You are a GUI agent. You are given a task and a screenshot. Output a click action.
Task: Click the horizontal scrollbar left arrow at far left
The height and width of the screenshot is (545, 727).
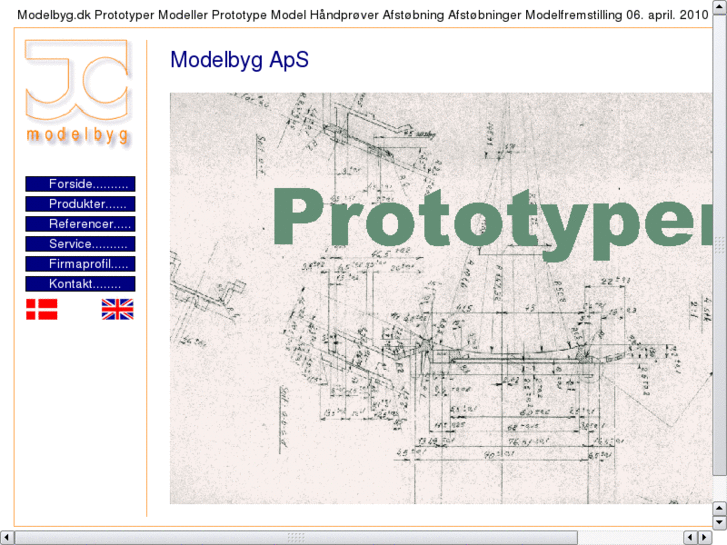[x=6, y=538]
